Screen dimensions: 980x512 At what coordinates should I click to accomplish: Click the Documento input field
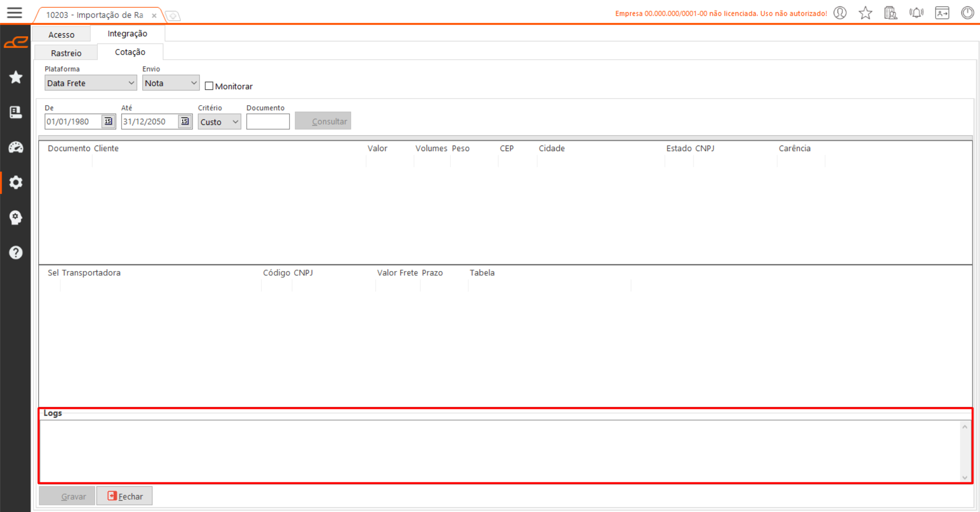point(268,122)
